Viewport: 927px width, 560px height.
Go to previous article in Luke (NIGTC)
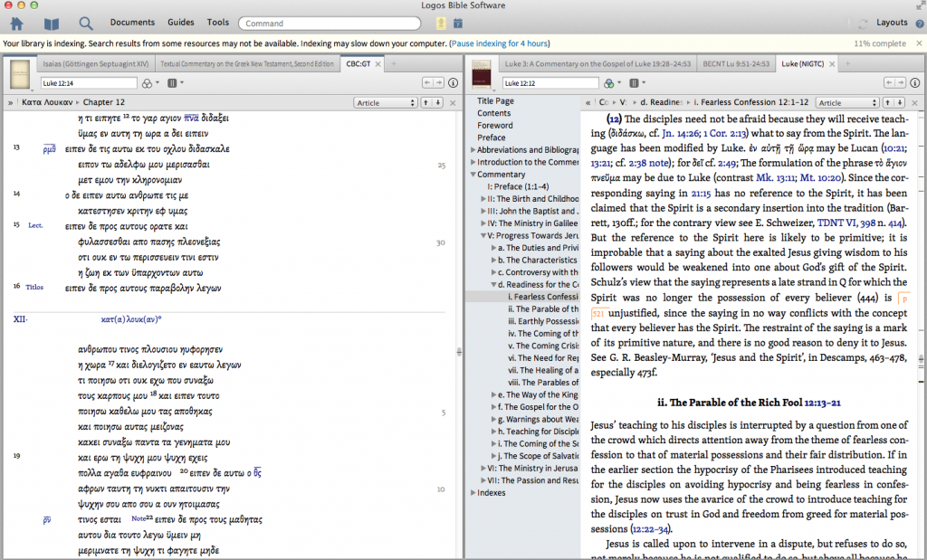click(887, 102)
